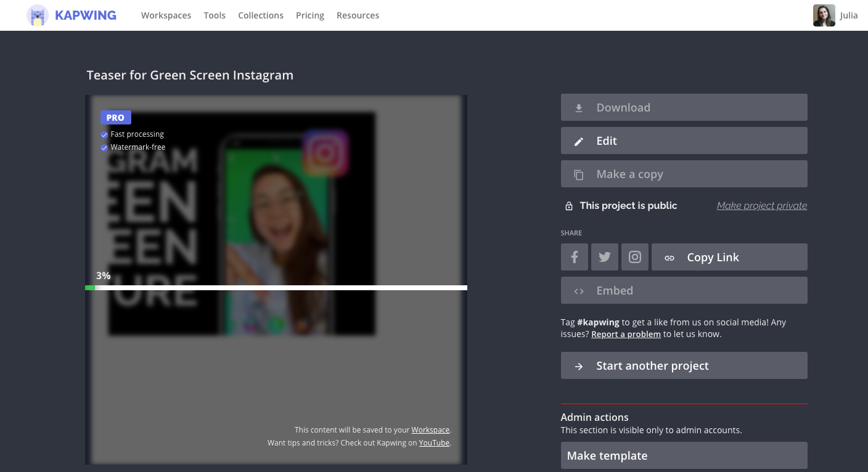
Task: Expand the Resources menu
Action: (358, 15)
